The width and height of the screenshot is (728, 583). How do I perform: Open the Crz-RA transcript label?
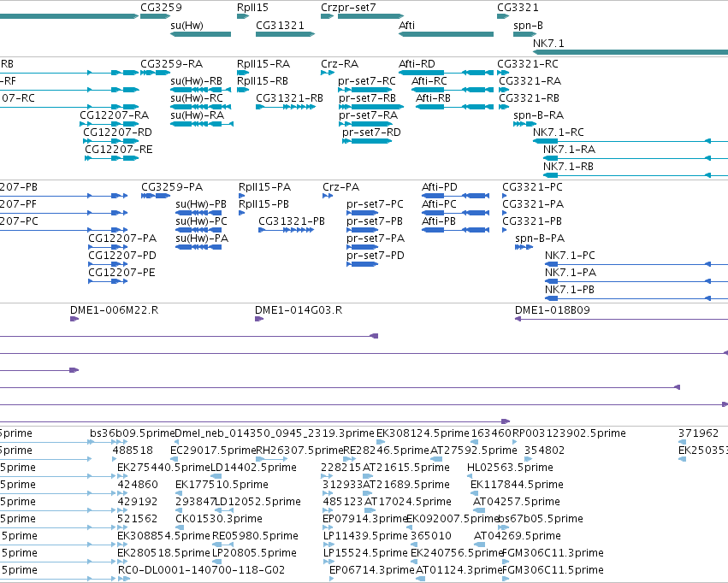[340, 64]
